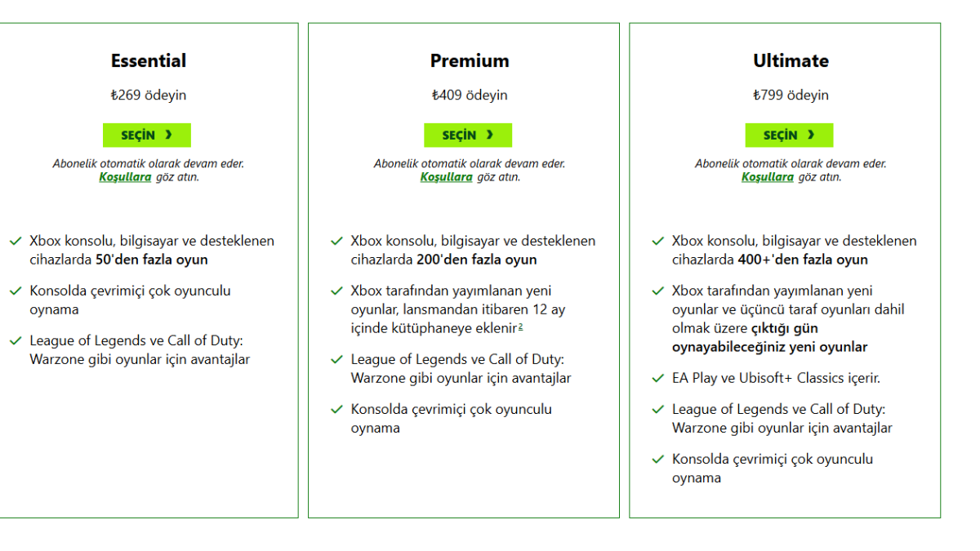Click Ultimate's çıktığı gün oyunlar checkmark
This screenshot has height=551, width=980.
(x=657, y=291)
